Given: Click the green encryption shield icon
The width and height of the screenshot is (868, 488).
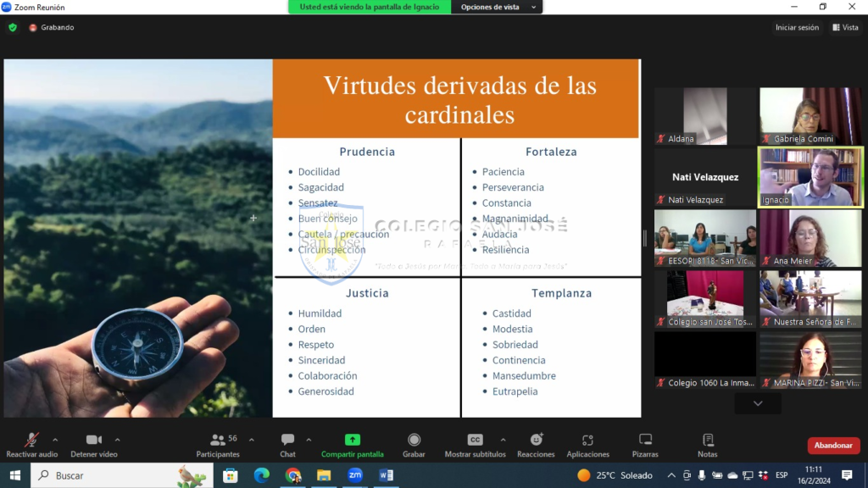Looking at the screenshot, I should point(13,27).
